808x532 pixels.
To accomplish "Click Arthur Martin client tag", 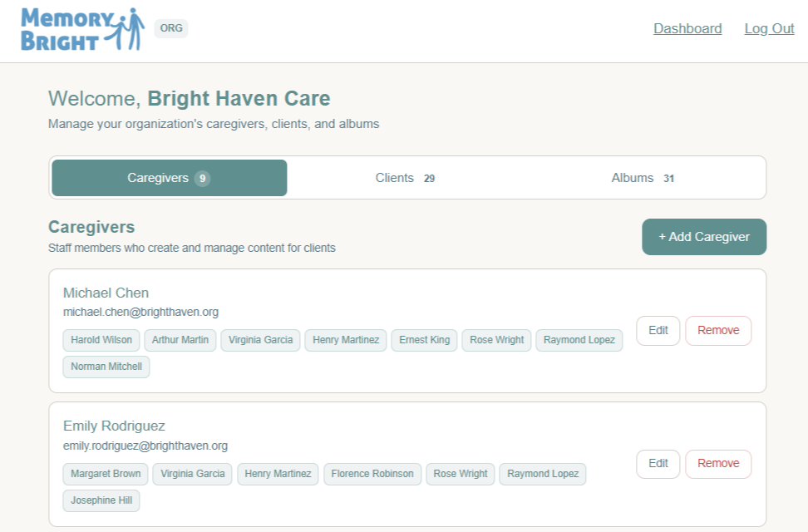I will click(180, 340).
